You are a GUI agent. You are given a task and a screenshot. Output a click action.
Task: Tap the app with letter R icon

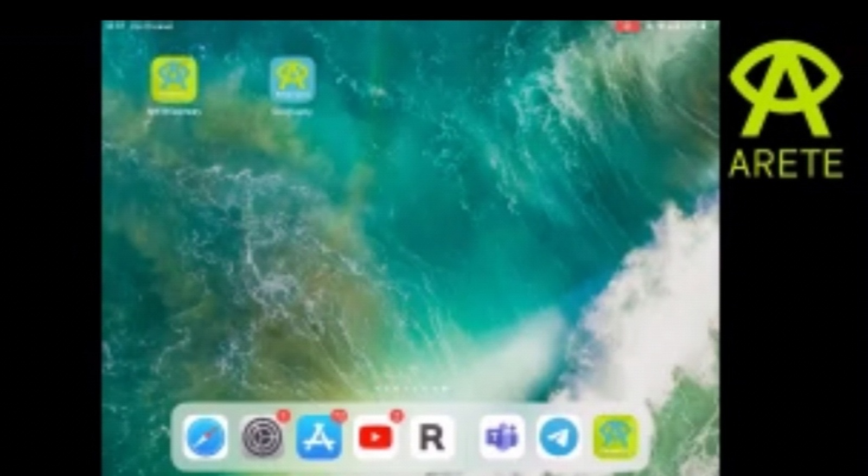[432, 437]
